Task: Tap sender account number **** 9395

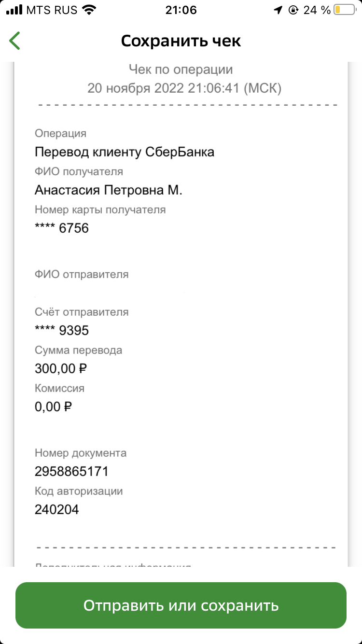Action: pos(62,330)
